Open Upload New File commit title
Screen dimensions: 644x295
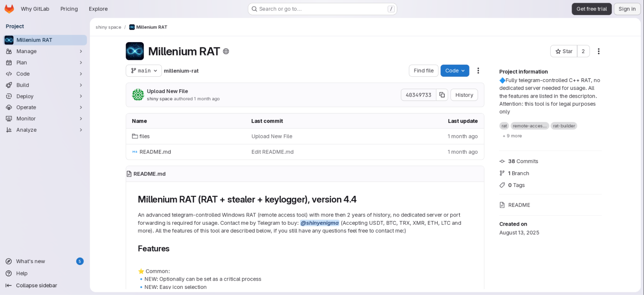click(x=168, y=91)
